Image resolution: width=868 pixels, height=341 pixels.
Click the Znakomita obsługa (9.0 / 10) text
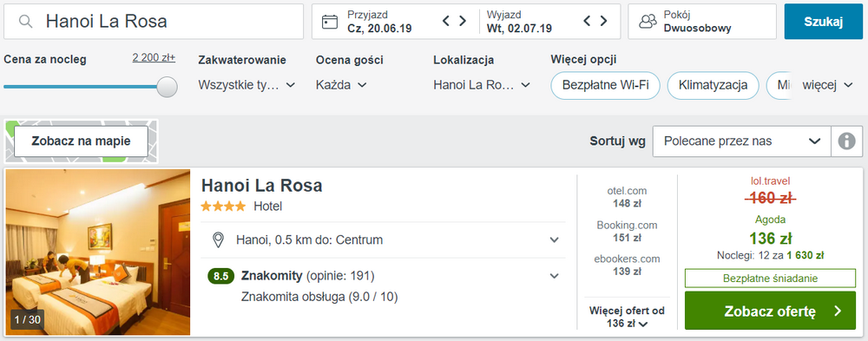[319, 297]
